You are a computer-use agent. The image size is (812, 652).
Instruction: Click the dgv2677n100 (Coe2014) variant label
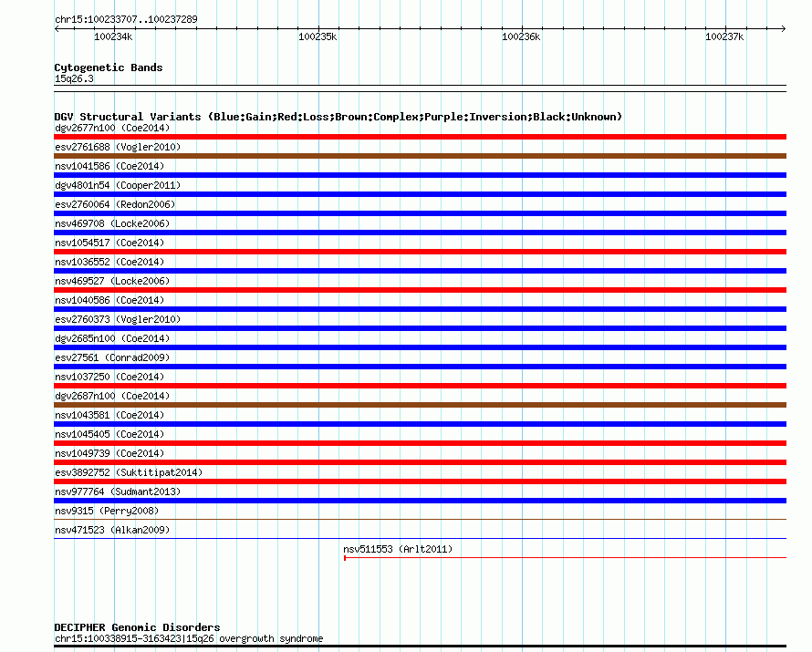point(112,128)
